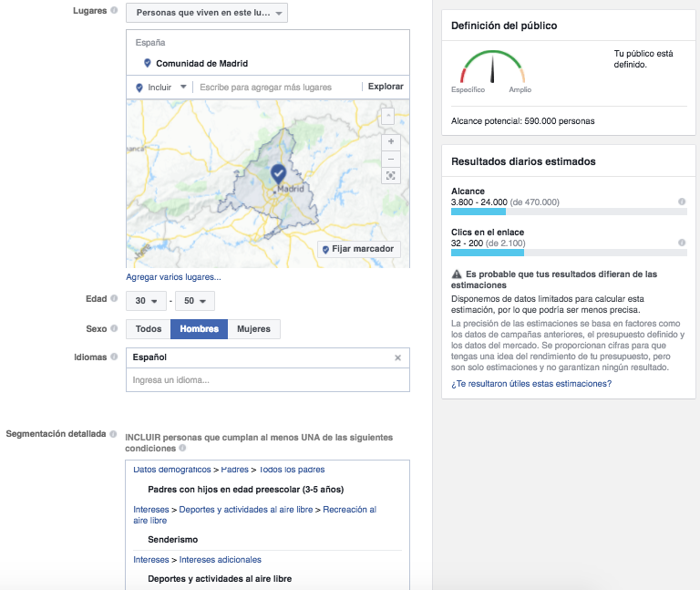
Task: Select Todos for gender
Action: tap(149, 329)
